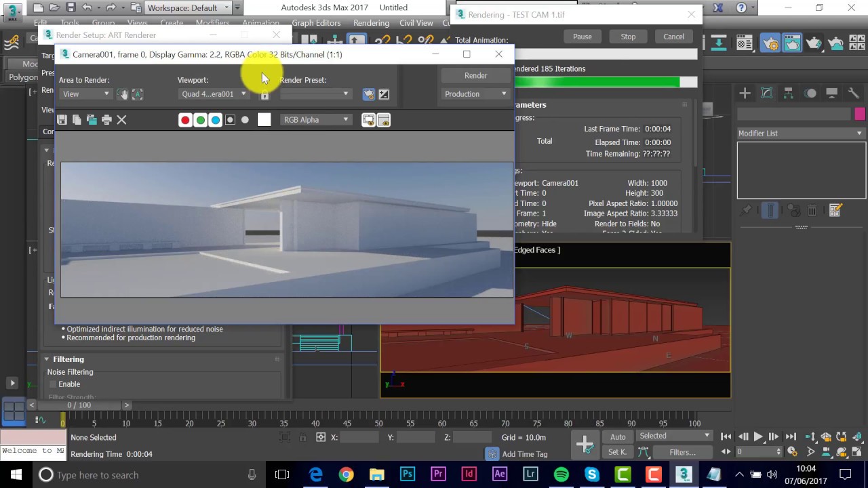The width and height of the screenshot is (868, 488).
Task: Cancel the rendering dialog
Action: 673,37
